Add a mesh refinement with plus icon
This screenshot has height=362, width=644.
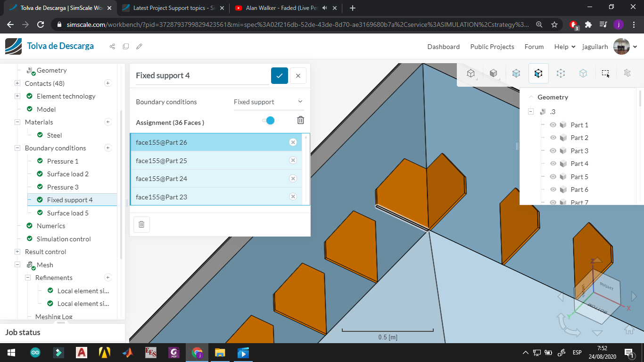click(x=108, y=278)
